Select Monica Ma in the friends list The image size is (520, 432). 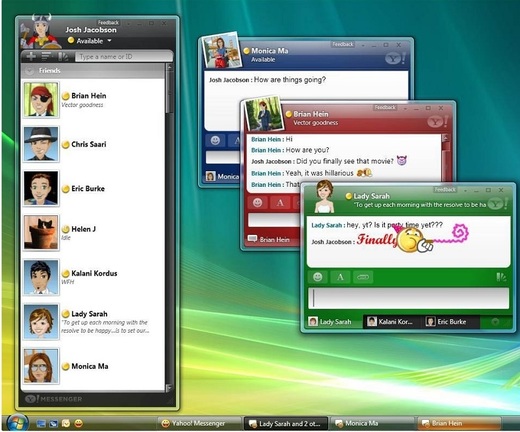[93, 366]
